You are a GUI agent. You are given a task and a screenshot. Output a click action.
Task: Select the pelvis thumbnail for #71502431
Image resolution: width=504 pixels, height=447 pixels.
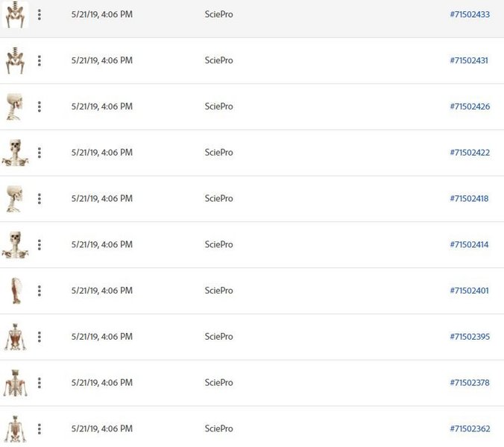coord(15,60)
